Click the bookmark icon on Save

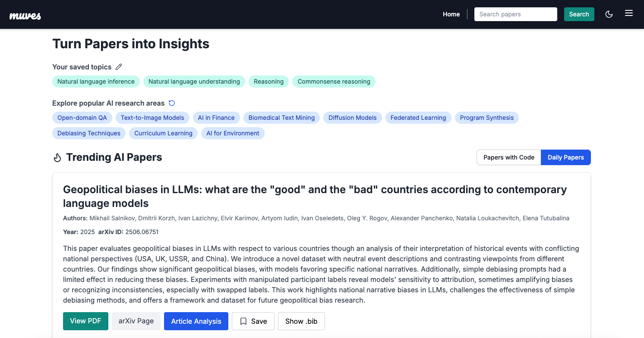tap(243, 321)
